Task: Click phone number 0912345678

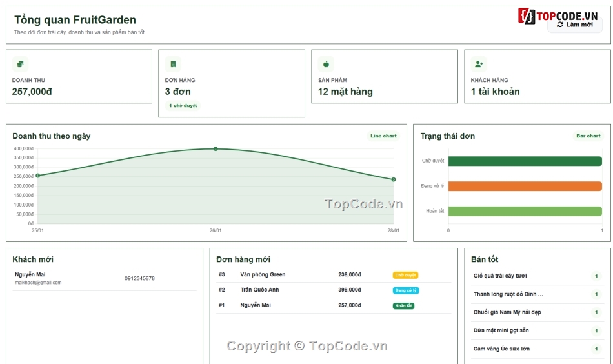Action: [139, 278]
